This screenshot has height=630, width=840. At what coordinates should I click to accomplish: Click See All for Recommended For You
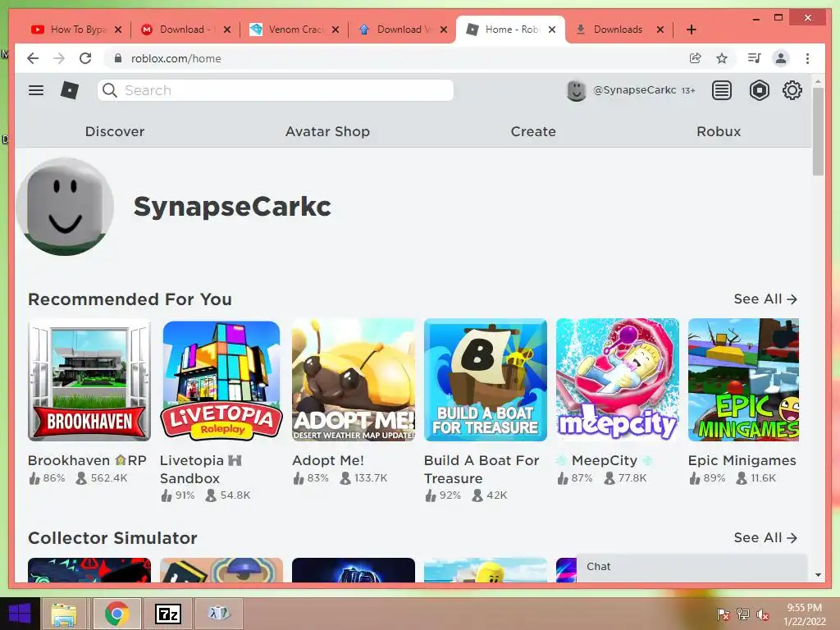coord(765,299)
